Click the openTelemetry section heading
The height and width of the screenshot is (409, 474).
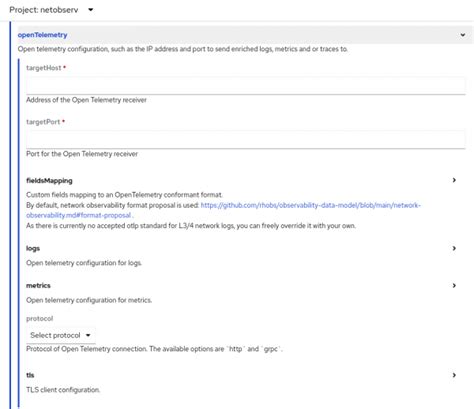42,35
